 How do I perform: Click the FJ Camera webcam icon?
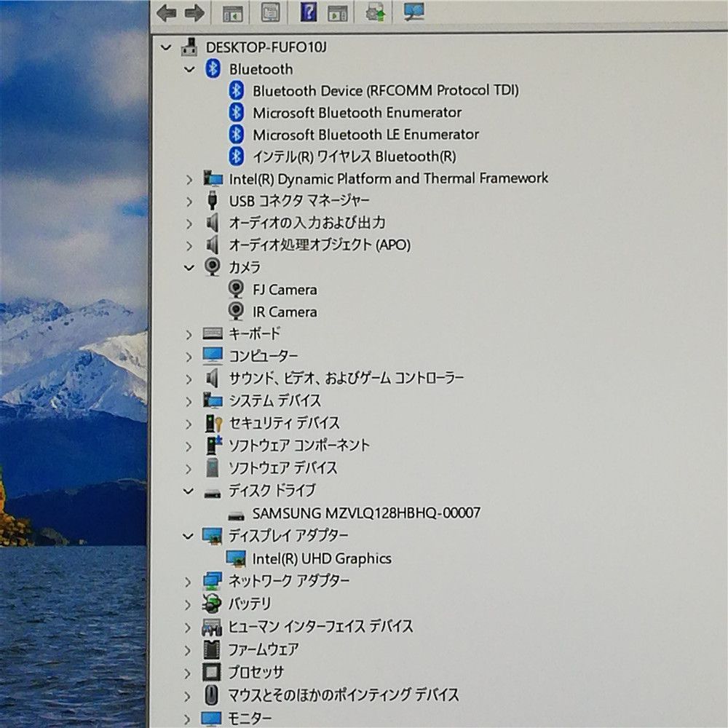pyautogui.click(x=236, y=289)
